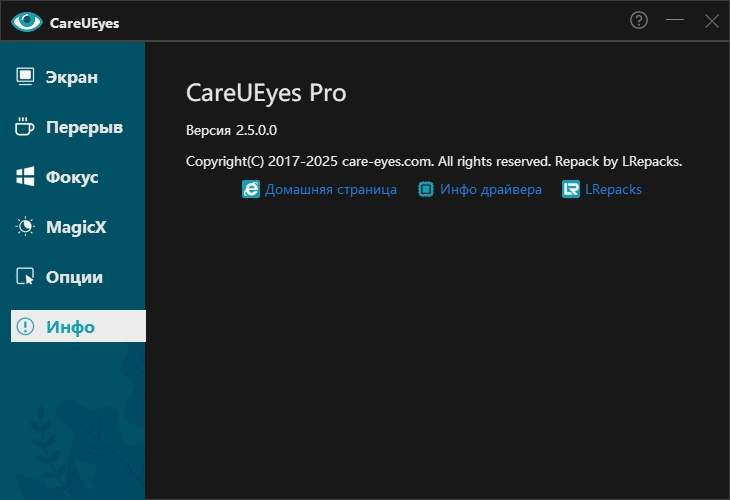Open the Домашняя страница link

[331, 189]
